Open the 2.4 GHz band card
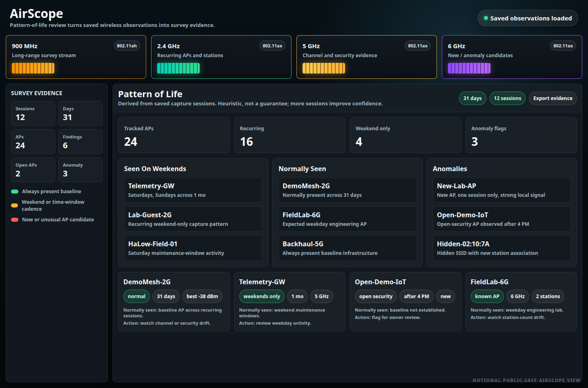 221,57
